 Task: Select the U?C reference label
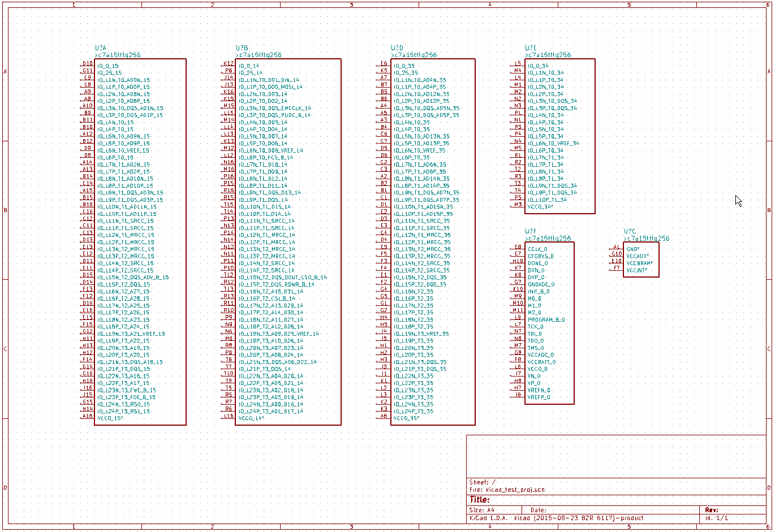pyautogui.click(x=630, y=232)
